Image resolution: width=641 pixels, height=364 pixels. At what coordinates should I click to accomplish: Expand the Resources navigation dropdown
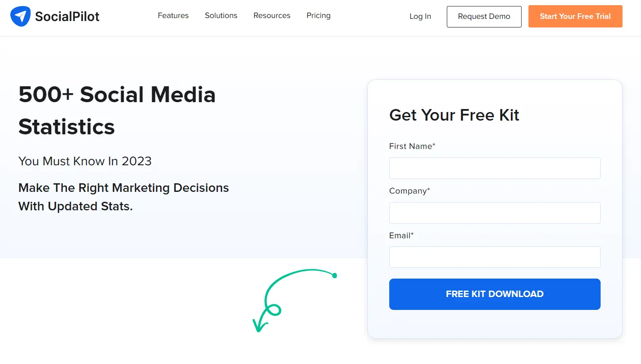[x=272, y=15]
